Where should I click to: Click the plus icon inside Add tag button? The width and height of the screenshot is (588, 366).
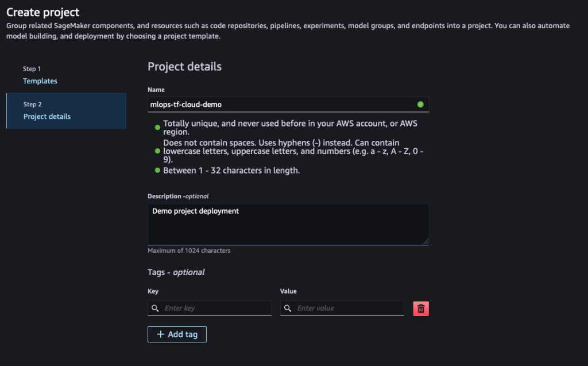pyautogui.click(x=160, y=334)
